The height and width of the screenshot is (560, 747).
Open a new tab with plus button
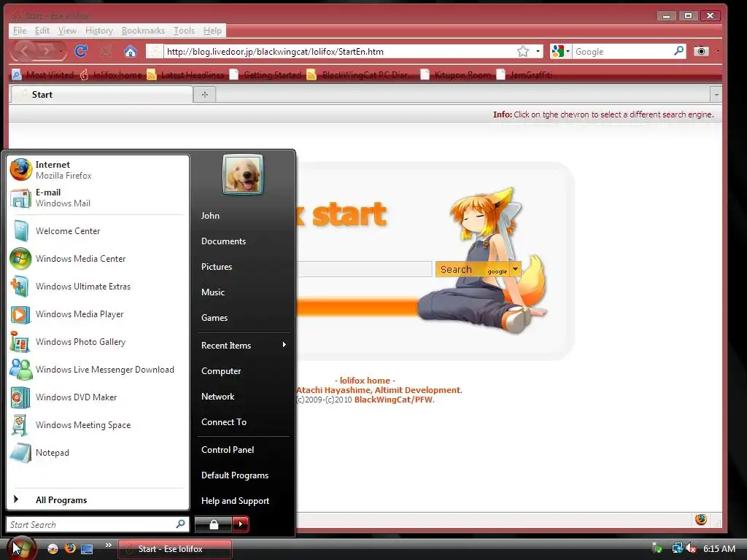tap(205, 95)
